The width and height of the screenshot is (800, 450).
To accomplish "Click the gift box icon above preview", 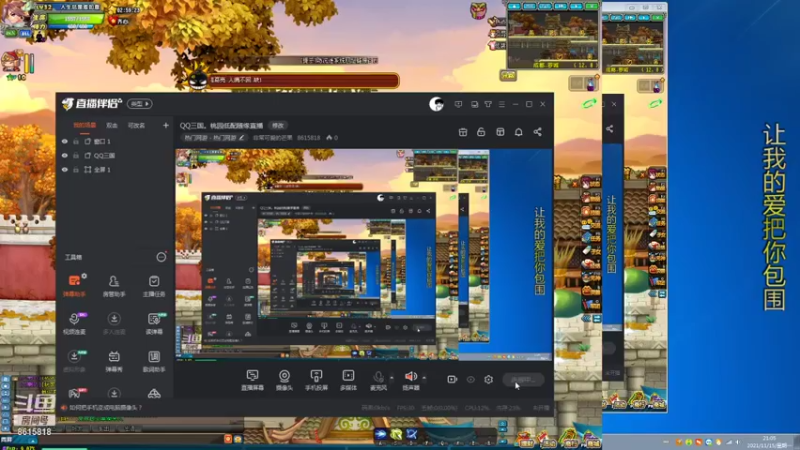I will [x=463, y=132].
